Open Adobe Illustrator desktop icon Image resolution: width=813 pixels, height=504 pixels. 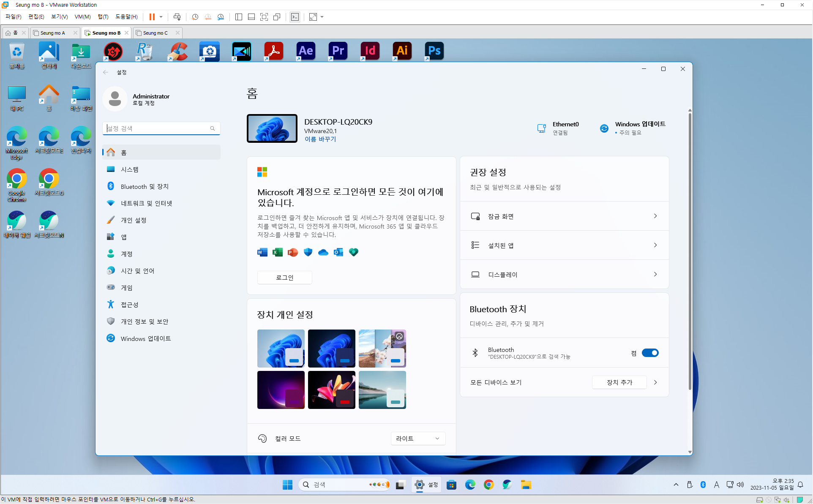(x=402, y=51)
